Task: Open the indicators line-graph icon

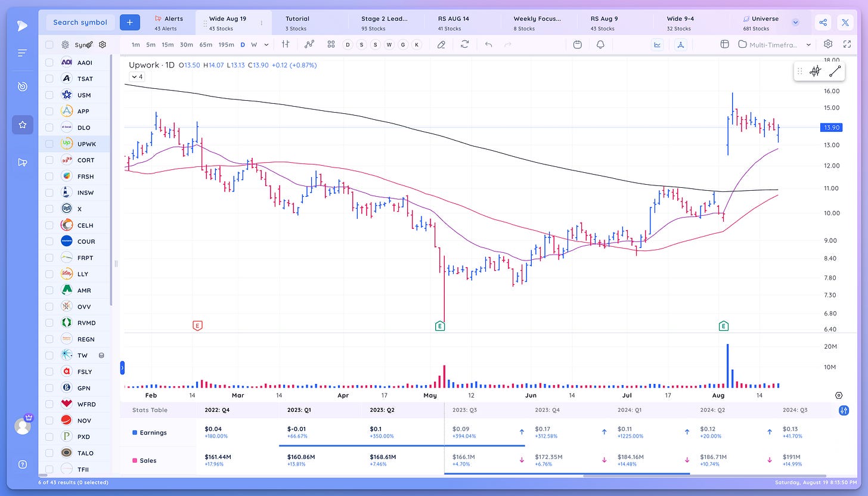Action: (x=309, y=44)
